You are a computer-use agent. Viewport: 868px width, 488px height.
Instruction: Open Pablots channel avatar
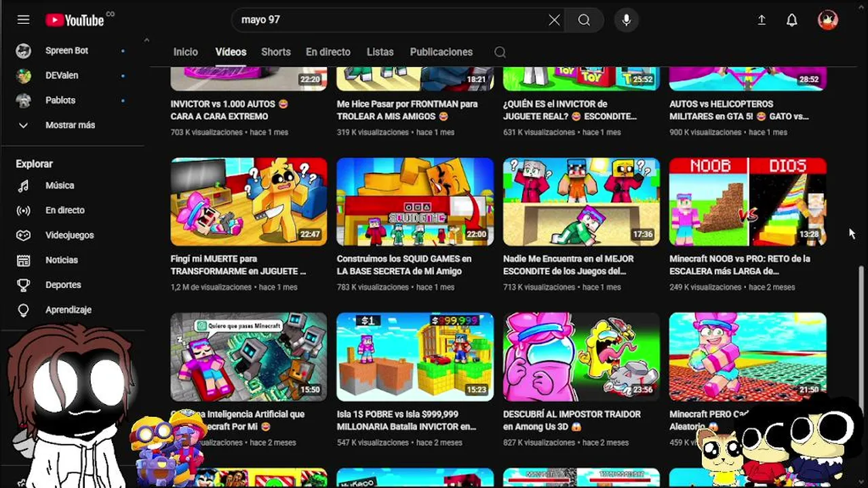24,100
